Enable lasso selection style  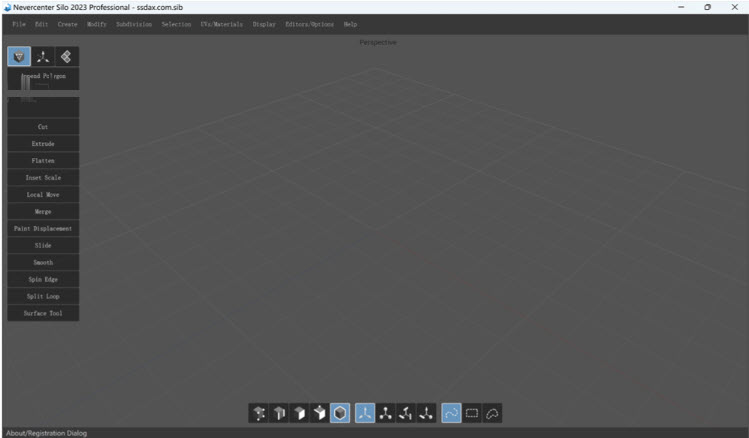coord(492,413)
